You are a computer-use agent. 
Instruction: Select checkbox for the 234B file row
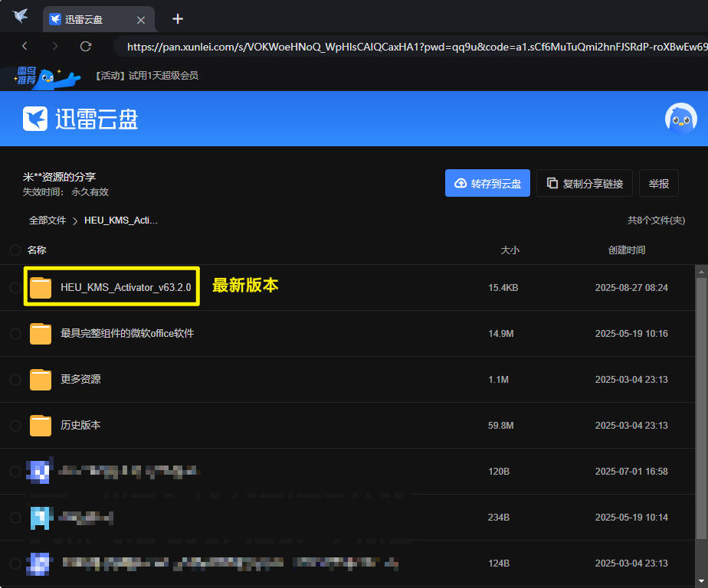(x=15, y=518)
